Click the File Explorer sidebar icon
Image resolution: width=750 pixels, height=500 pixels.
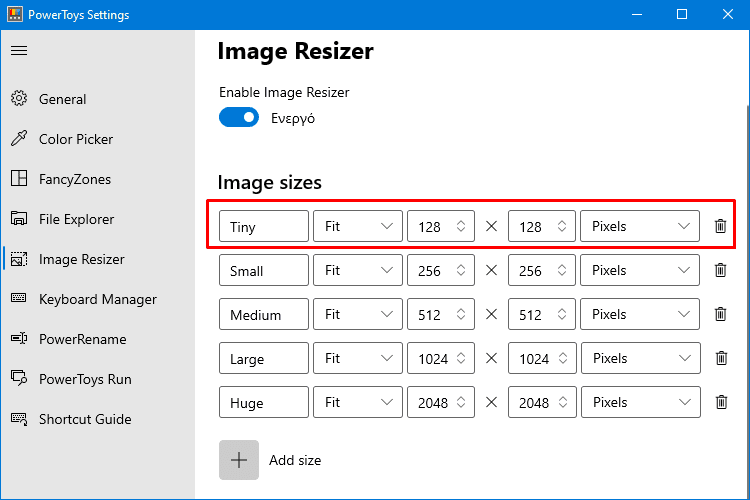(19, 218)
